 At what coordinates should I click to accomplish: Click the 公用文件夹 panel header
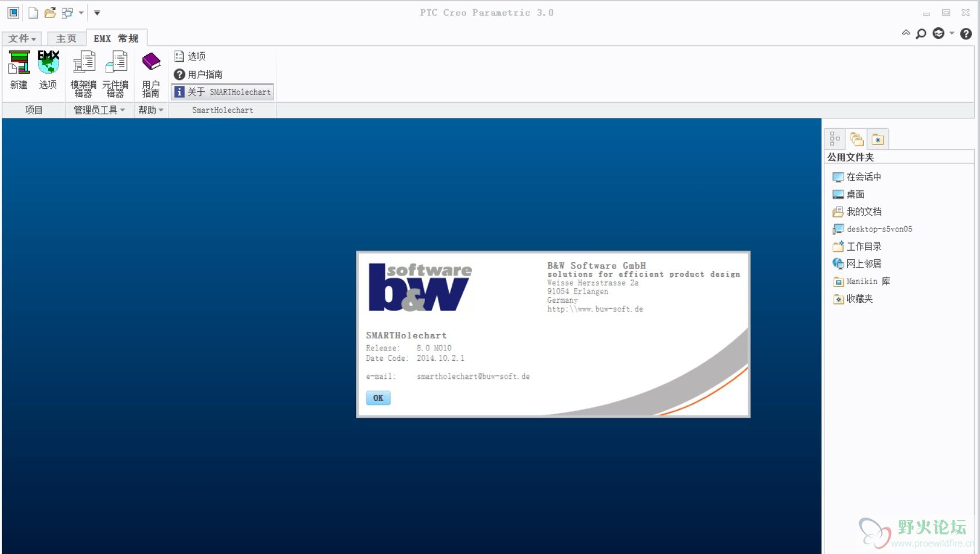(898, 157)
